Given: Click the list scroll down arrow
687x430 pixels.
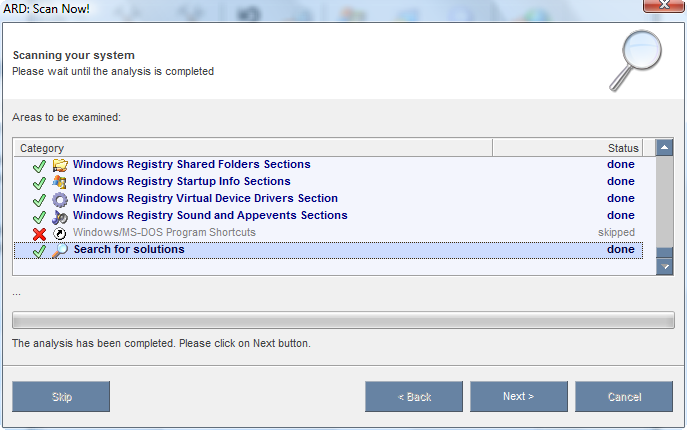Looking at the screenshot, I should coord(664,266).
